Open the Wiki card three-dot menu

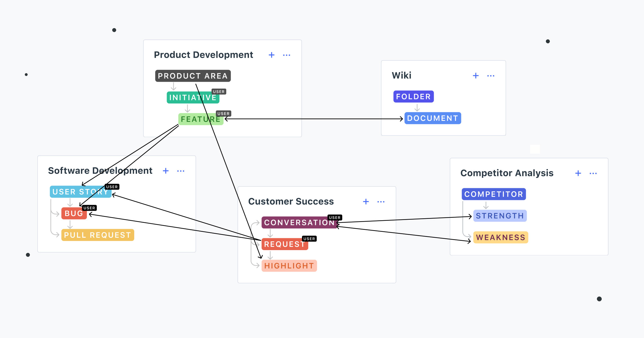[x=491, y=76]
